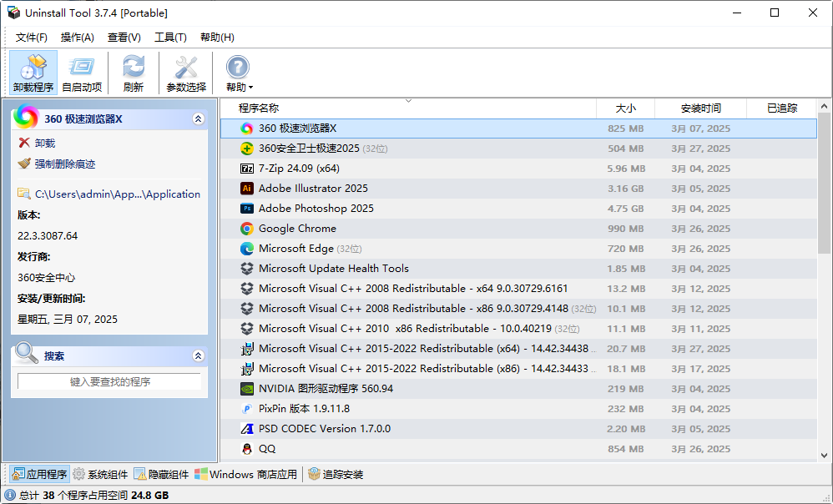Click the QQ penguin icon
The width and height of the screenshot is (833, 504).
tap(246, 449)
